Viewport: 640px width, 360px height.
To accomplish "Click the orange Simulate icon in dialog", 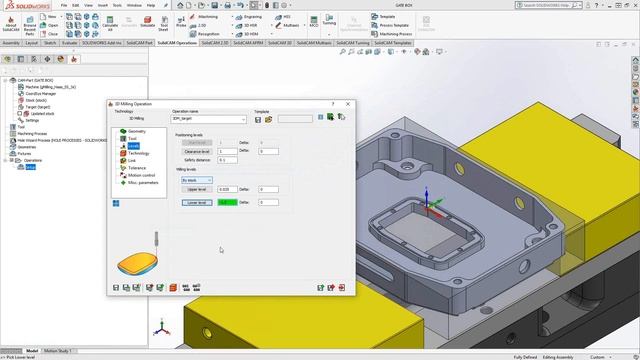I will tap(173, 288).
